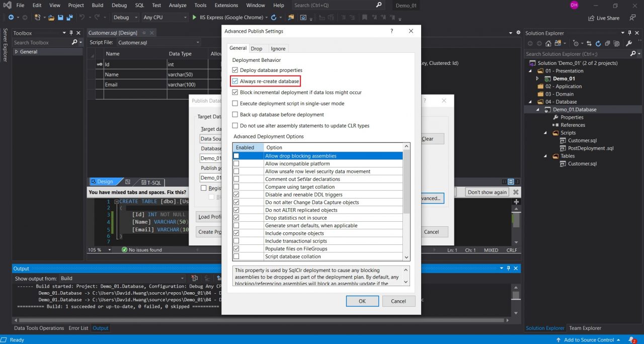
Task: Click the Save All icon on the toolbar
Action: [69, 17]
